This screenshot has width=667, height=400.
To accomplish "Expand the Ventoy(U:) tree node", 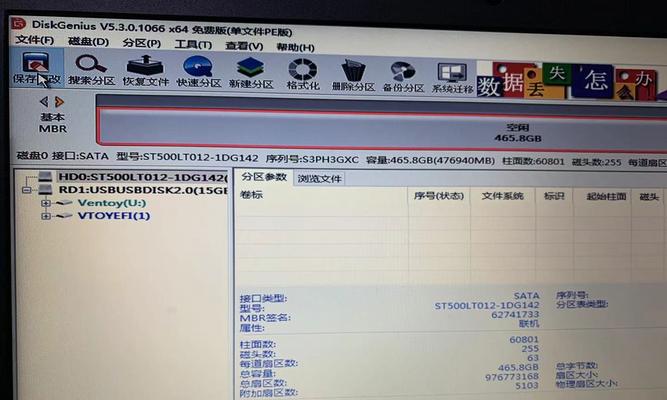I will pos(46,203).
